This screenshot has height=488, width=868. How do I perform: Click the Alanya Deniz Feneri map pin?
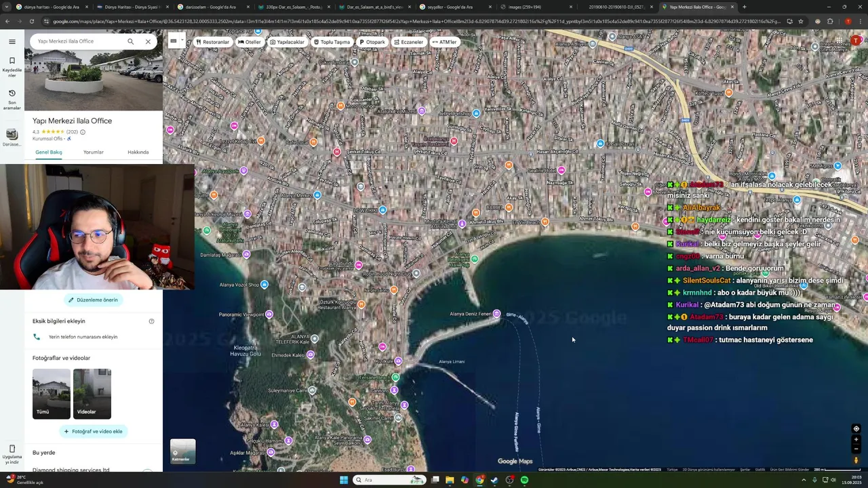496,314
